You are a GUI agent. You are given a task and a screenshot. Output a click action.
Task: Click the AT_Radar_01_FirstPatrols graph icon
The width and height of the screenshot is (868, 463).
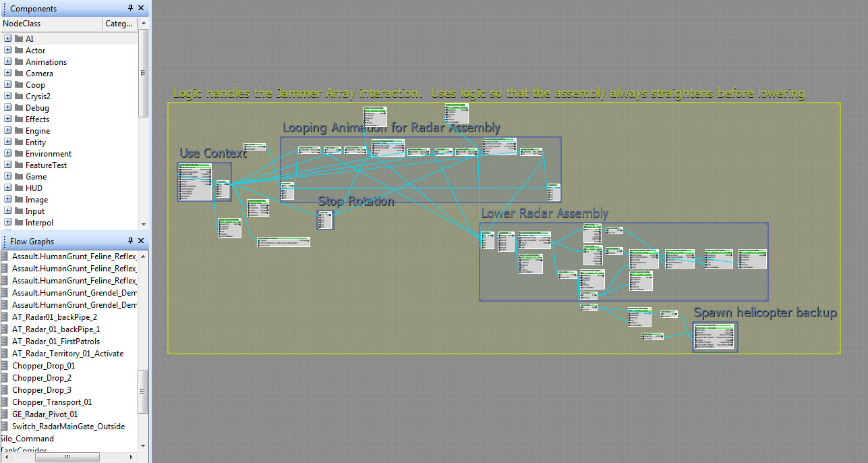pos(5,342)
